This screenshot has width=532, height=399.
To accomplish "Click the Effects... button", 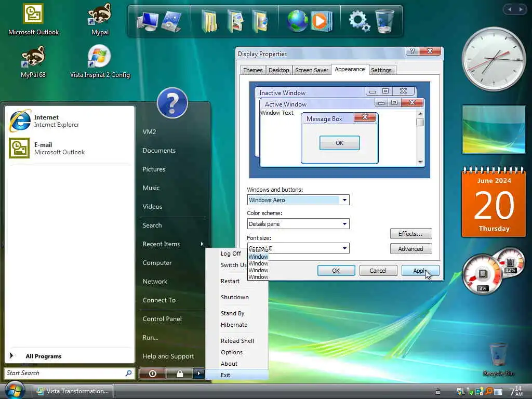I will (411, 233).
